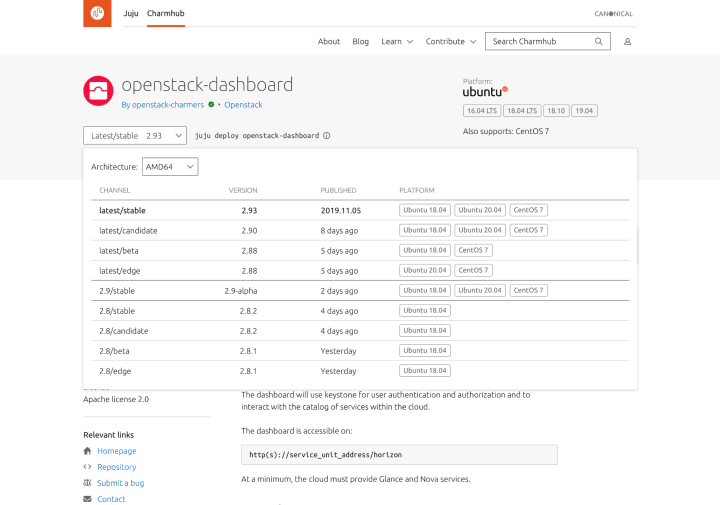This screenshot has width=720, height=505.
Task: Expand the Contribute menu
Action: pos(450,41)
